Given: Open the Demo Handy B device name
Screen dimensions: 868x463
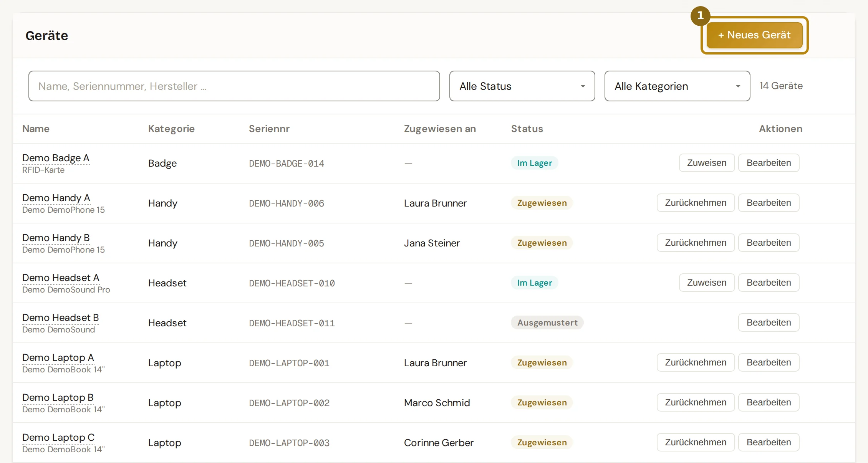Looking at the screenshot, I should point(56,238).
